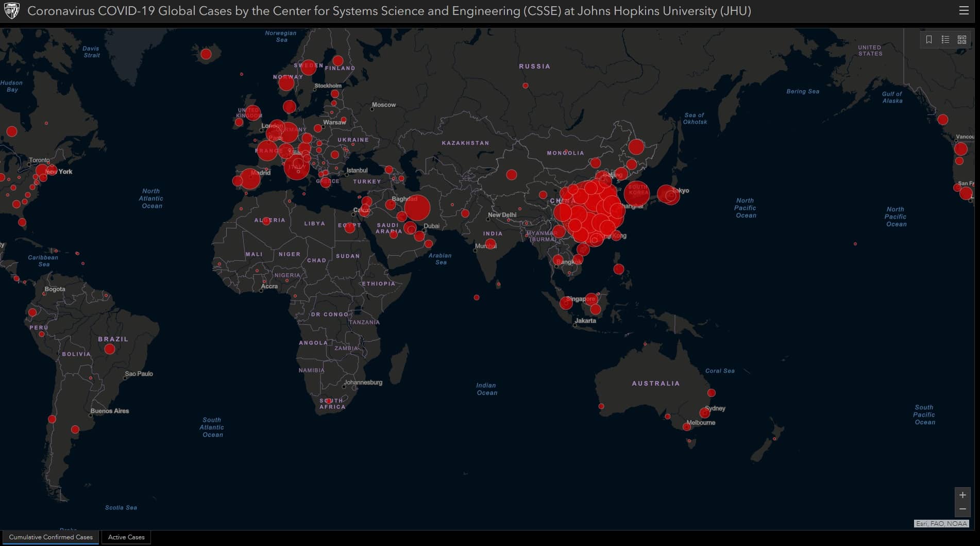This screenshot has width=980, height=546.
Task: Click the Bering Sea label
Action: pos(803,91)
